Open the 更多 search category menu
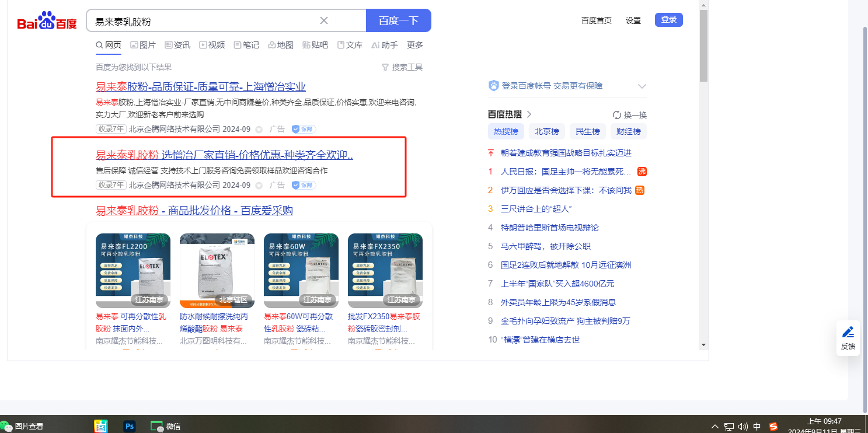The height and width of the screenshot is (433, 868). (x=415, y=45)
